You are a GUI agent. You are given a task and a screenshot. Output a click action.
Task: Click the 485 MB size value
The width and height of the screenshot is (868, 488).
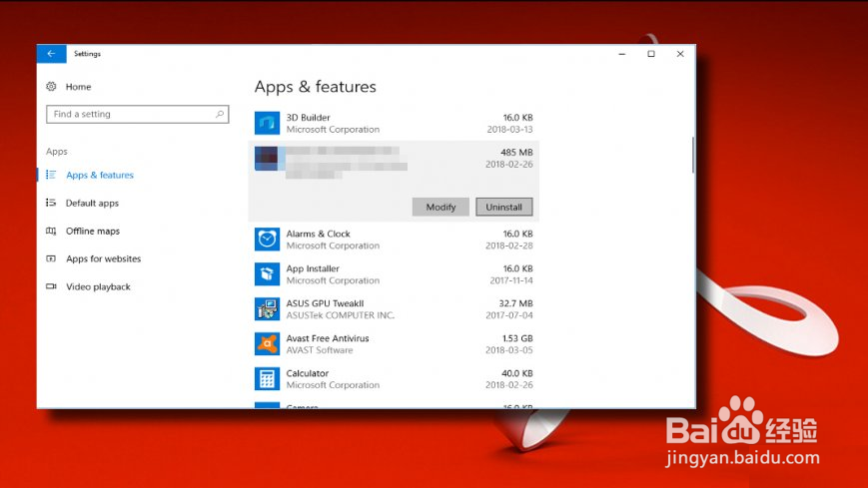[x=516, y=152]
